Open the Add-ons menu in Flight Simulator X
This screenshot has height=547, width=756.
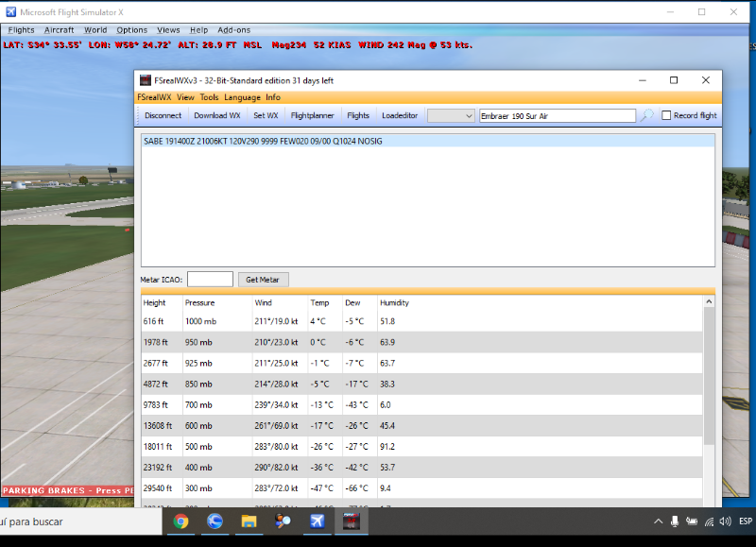click(233, 30)
